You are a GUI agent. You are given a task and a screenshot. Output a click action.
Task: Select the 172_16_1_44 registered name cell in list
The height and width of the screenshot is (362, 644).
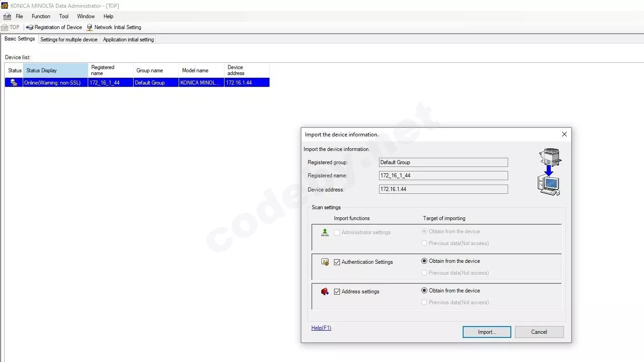tap(111, 83)
